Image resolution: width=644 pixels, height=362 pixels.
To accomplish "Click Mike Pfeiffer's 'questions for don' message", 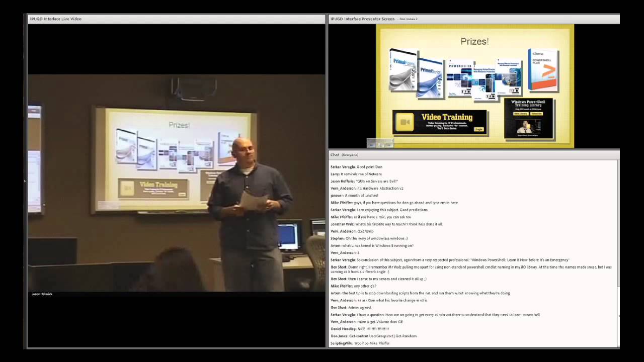I will [394, 203].
